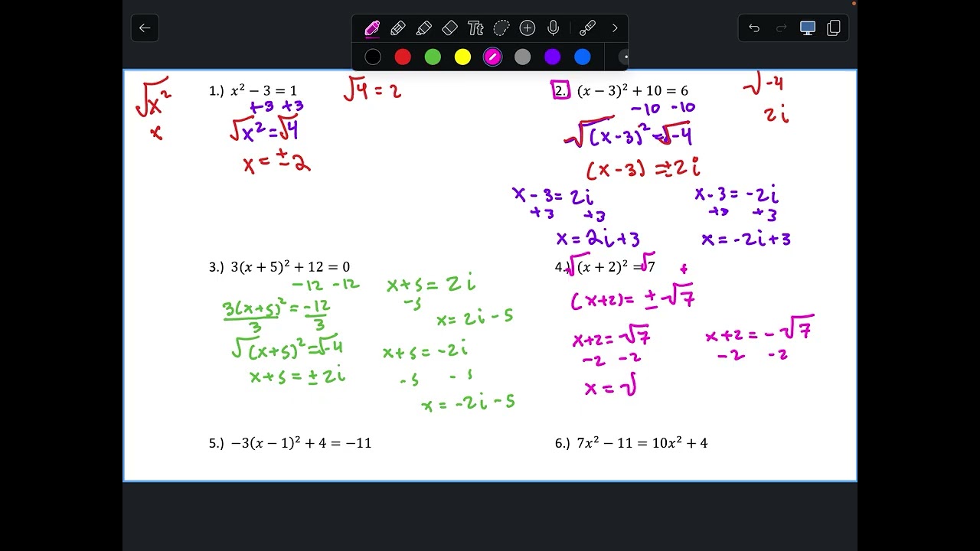Select the eraser tool
This screenshot has height=551, width=980.
tap(450, 28)
